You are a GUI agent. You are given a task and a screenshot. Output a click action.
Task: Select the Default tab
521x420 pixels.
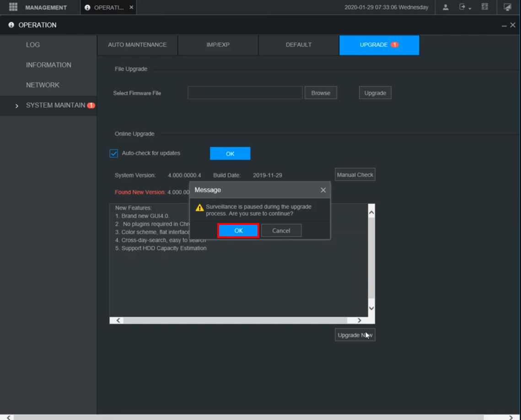coord(298,45)
